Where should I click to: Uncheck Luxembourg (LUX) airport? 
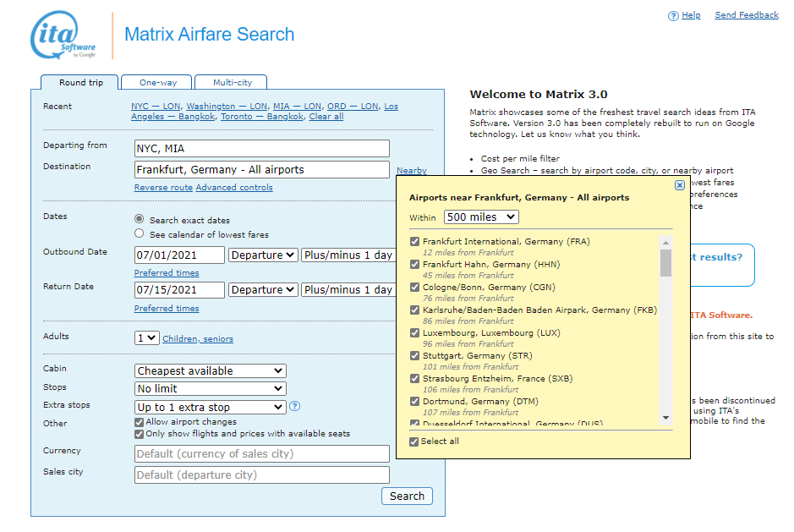point(414,333)
